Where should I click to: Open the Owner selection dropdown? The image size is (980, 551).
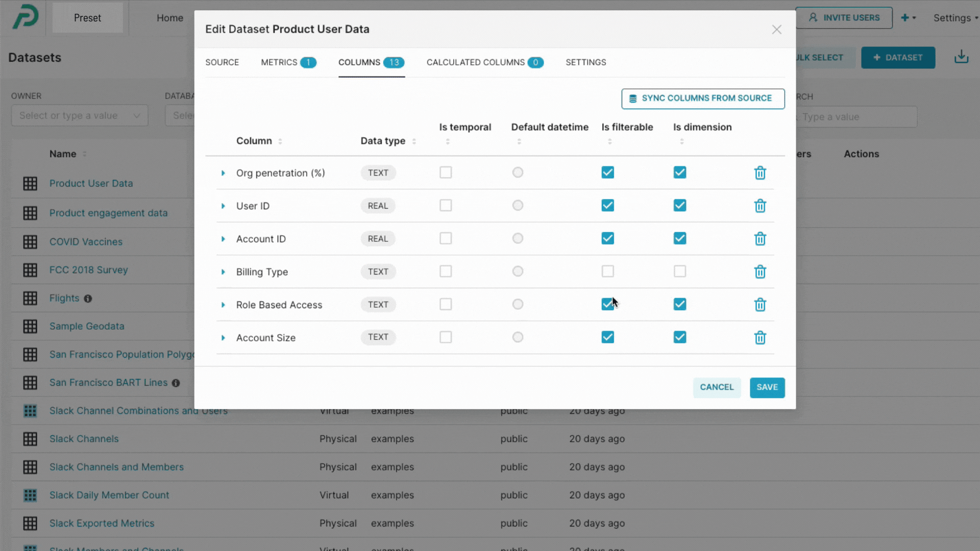pyautogui.click(x=79, y=115)
